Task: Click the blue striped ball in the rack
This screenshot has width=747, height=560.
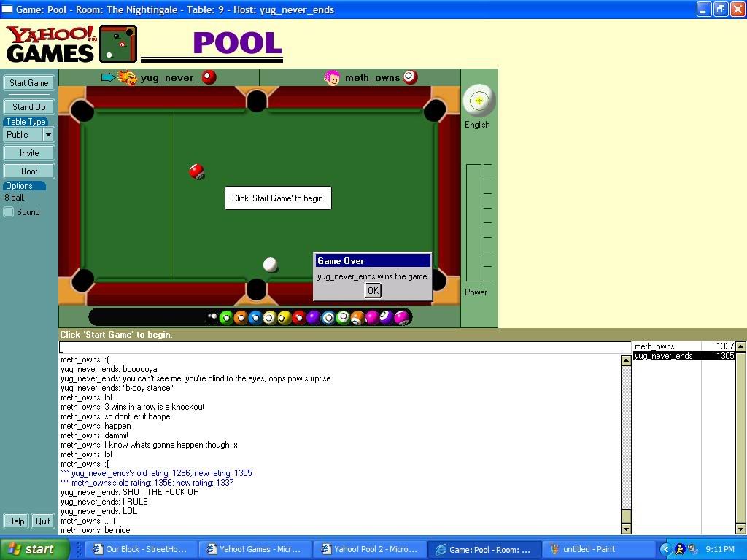Action: coord(328,318)
